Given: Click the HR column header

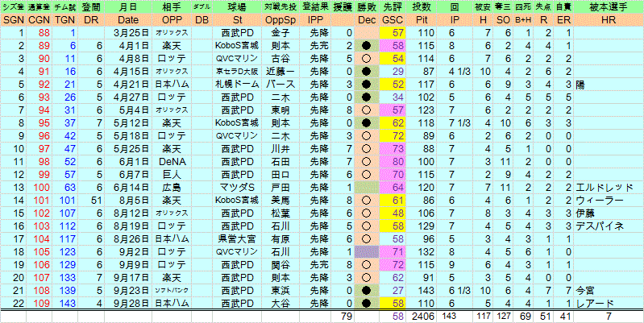Looking at the screenshot, I should (x=609, y=19).
